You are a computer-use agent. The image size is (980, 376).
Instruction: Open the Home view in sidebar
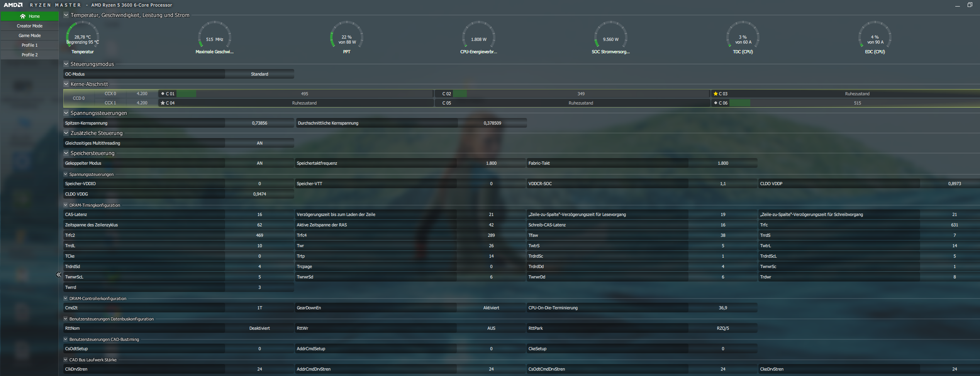pyautogui.click(x=30, y=16)
